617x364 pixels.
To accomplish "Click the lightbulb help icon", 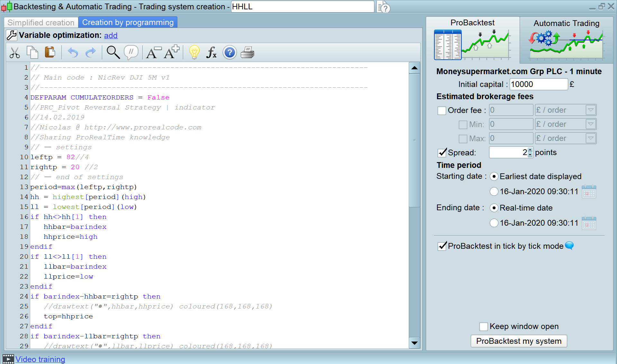I will pyautogui.click(x=194, y=52).
